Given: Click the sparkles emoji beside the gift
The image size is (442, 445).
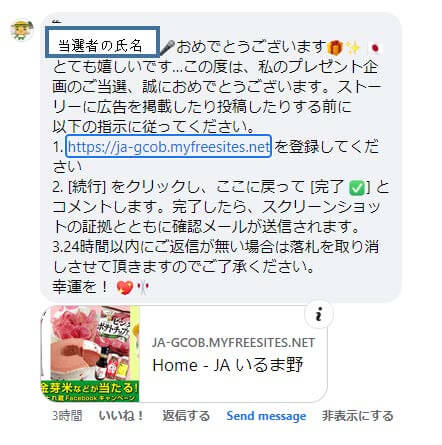Looking at the screenshot, I should point(353,48).
